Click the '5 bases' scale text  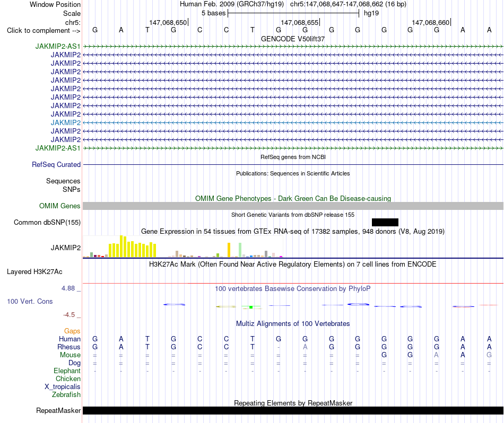pos(213,13)
